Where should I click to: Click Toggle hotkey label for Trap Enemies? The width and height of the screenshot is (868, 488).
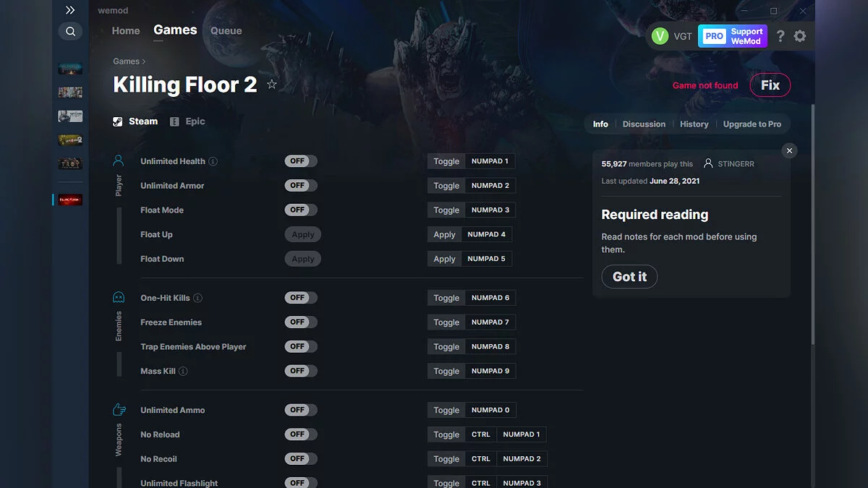(x=446, y=346)
